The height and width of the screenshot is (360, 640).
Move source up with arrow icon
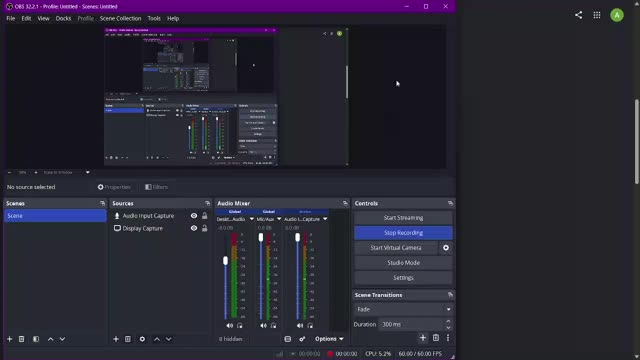(157, 339)
